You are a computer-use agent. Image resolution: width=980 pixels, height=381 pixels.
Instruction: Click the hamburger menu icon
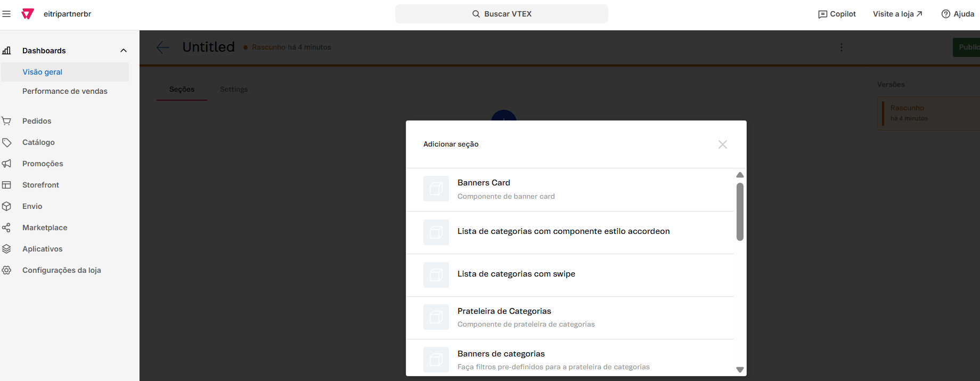click(6, 14)
